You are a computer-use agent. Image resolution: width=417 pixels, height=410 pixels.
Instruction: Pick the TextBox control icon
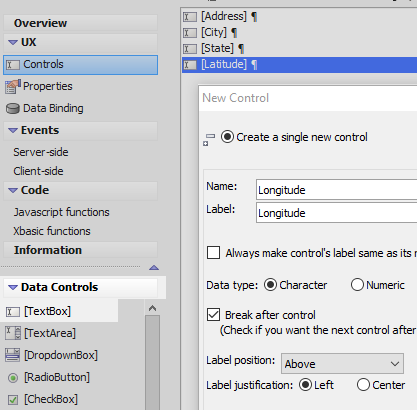[x=13, y=312]
